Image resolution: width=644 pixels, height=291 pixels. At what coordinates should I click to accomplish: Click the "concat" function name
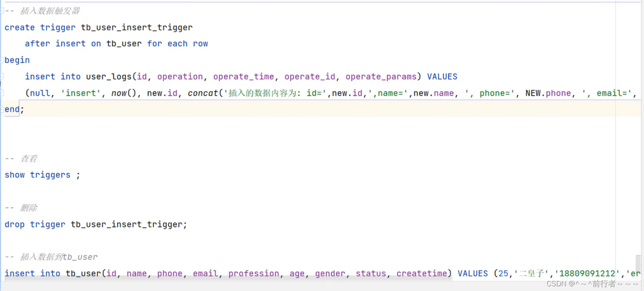click(x=203, y=93)
